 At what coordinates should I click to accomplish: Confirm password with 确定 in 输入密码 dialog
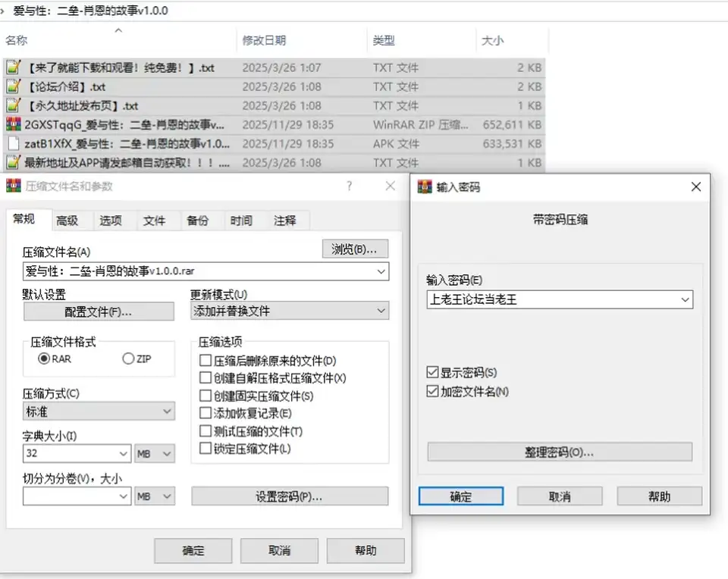click(x=461, y=496)
